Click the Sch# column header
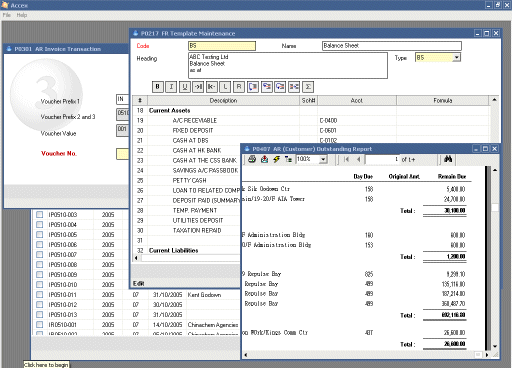The image size is (512, 368). point(308,100)
